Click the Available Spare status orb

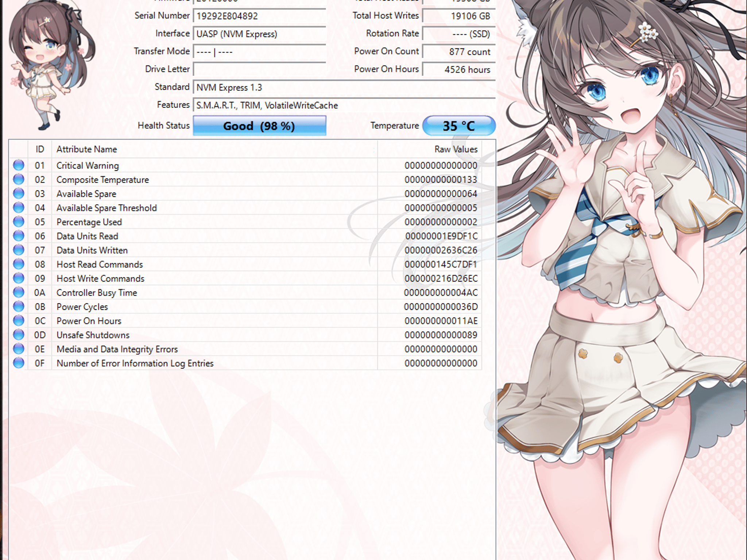click(19, 193)
